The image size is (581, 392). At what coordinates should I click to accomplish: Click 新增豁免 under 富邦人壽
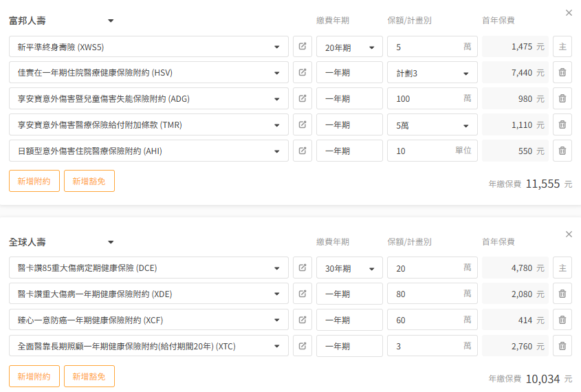(x=89, y=181)
